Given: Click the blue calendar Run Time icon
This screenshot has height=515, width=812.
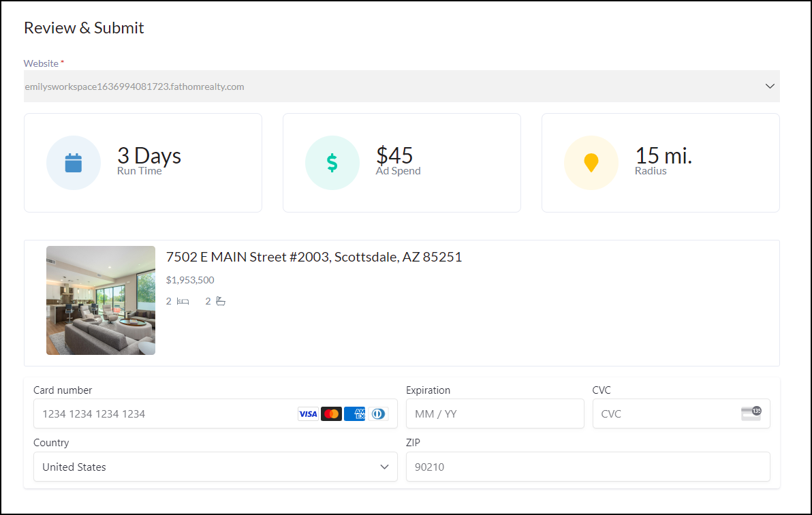Looking at the screenshot, I should pos(74,163).
